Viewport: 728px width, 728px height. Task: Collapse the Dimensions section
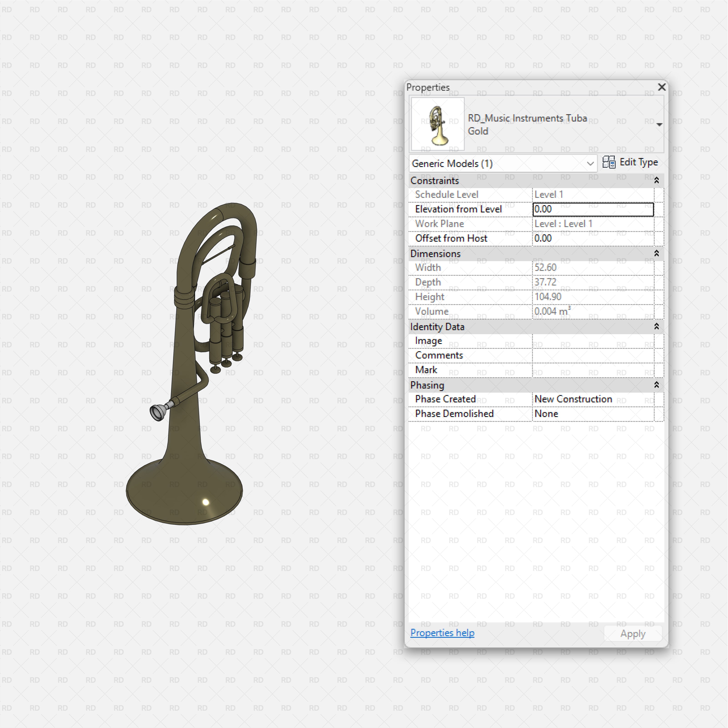coord(656,254)
